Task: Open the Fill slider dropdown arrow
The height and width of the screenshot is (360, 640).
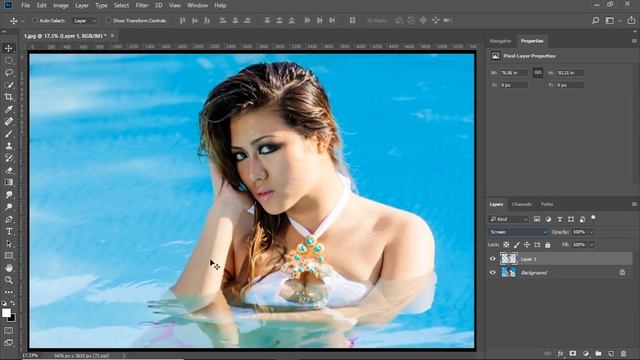Action: (x=591, y=244)
